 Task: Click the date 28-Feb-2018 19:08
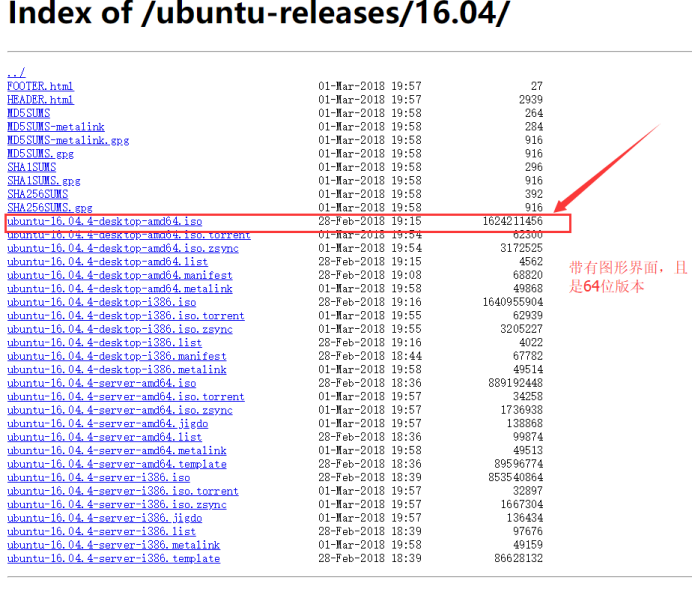coord(370,275)
